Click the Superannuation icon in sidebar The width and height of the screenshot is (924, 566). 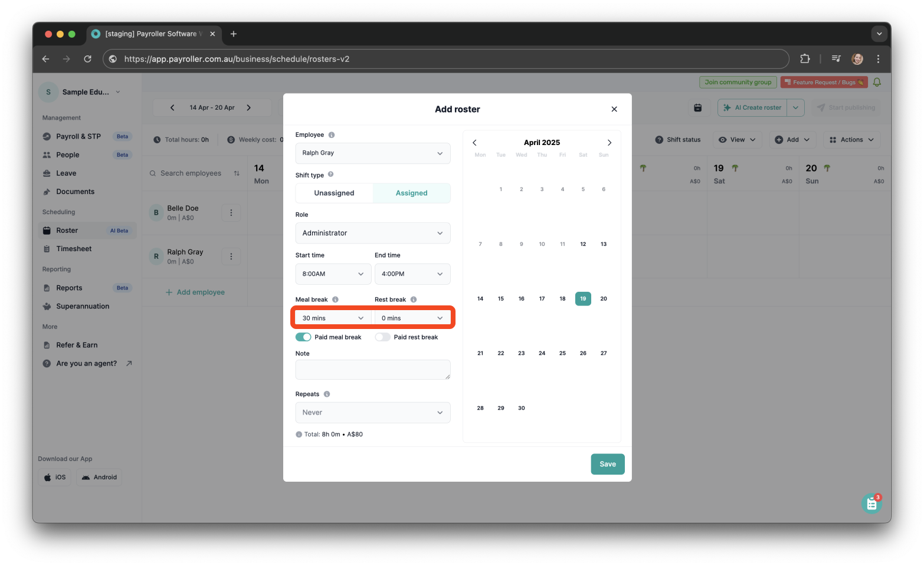[48, 306]
